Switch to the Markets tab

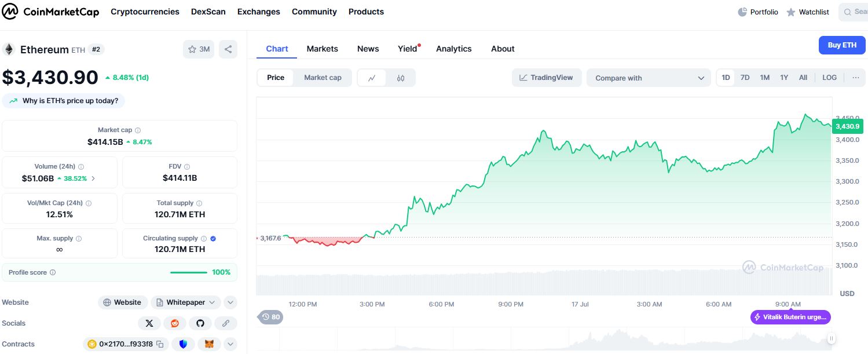(323, 49)
